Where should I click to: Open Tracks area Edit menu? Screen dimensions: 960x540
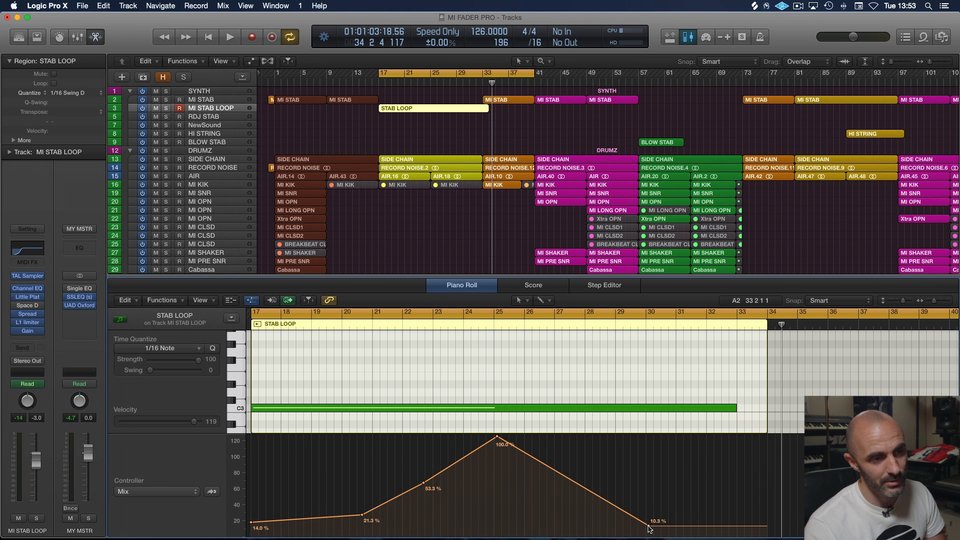coord(148,61)
